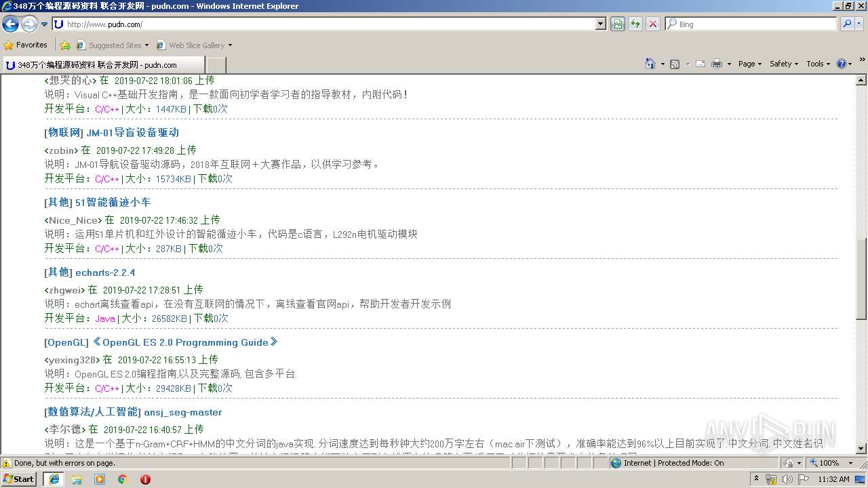
Task: Stop loading with the red X icon
Action: (653, 24)
